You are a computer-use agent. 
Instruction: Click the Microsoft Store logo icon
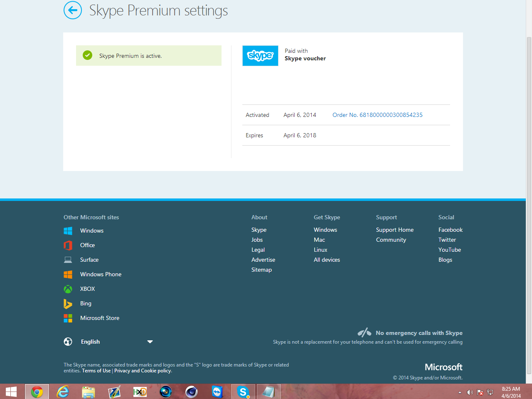[68, 318]
